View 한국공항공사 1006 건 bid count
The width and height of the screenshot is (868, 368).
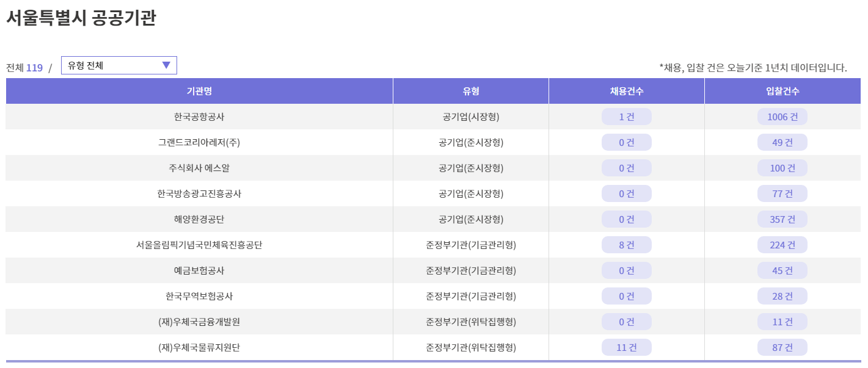[x=782, y=117]
